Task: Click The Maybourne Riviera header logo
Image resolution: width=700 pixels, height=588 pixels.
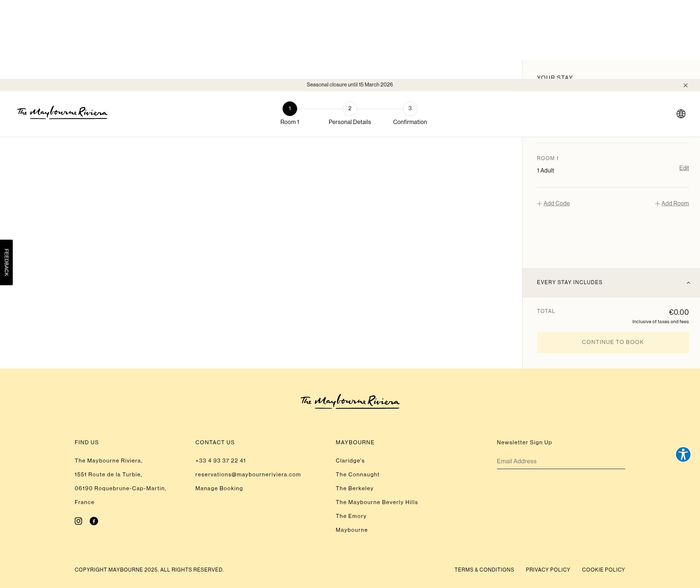Action: point(62,112)
